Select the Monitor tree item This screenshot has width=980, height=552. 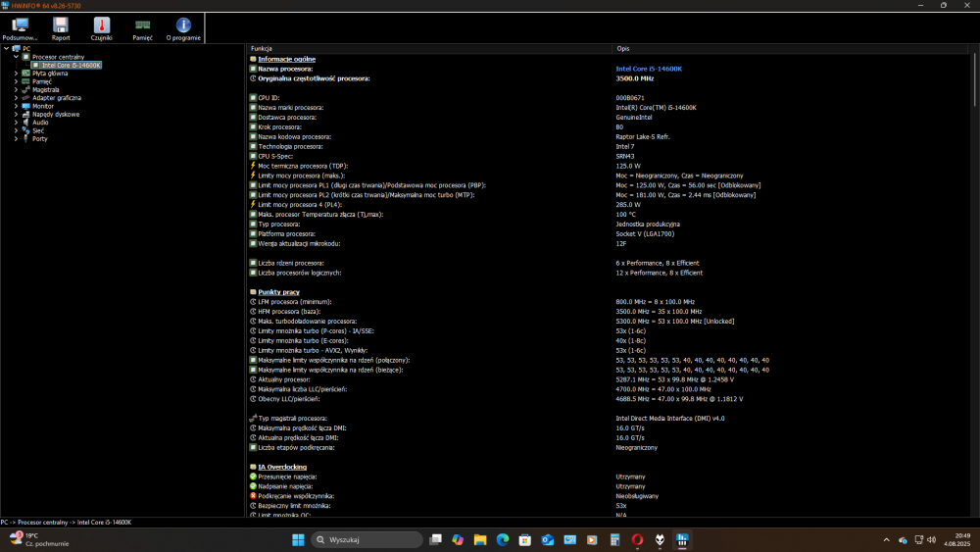coord(43,106)
